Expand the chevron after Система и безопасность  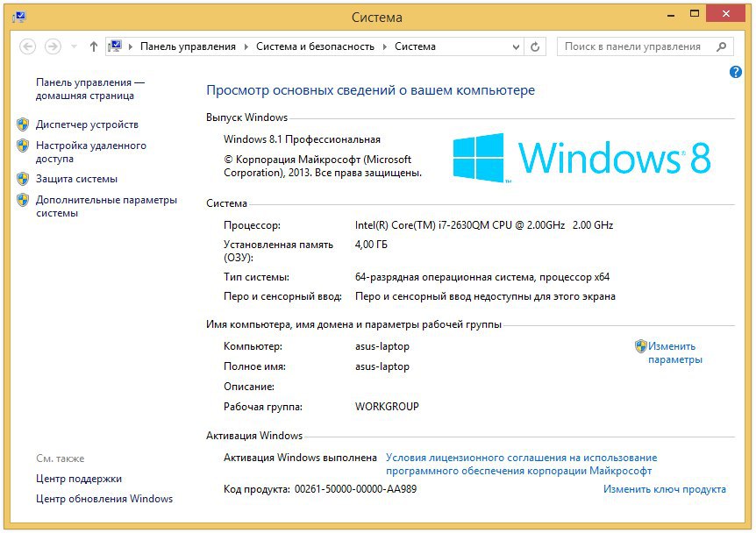[x=385, y=46]
